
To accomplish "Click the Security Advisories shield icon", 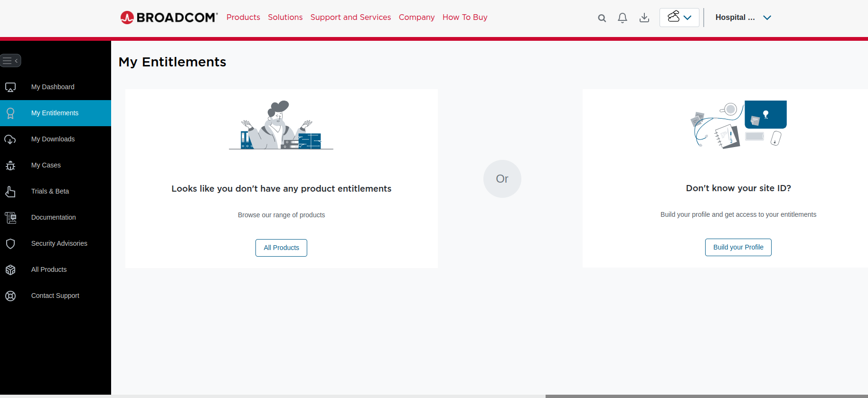I will point(10,244).
